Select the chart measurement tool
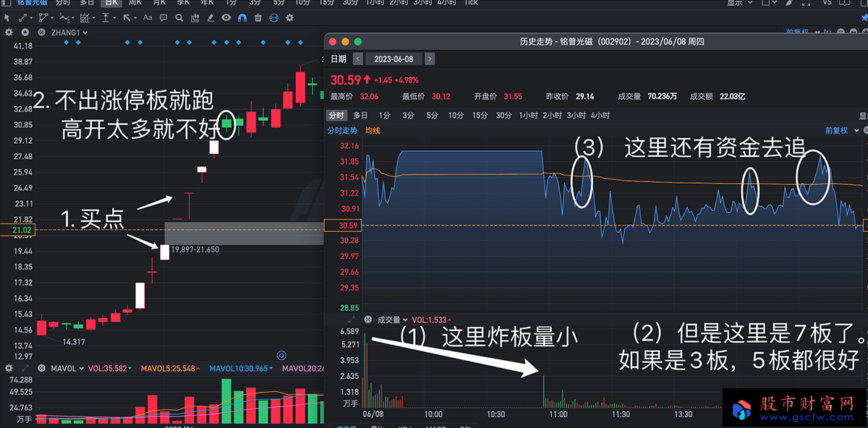Viewport: 868px width, 428px height. coord(86,17)
